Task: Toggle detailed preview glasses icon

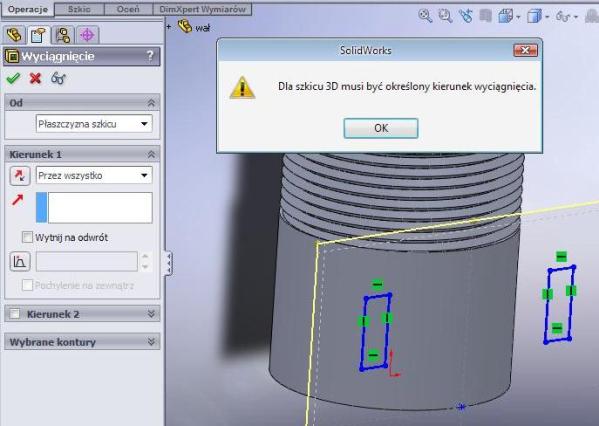Action: [x=58, y=79]
